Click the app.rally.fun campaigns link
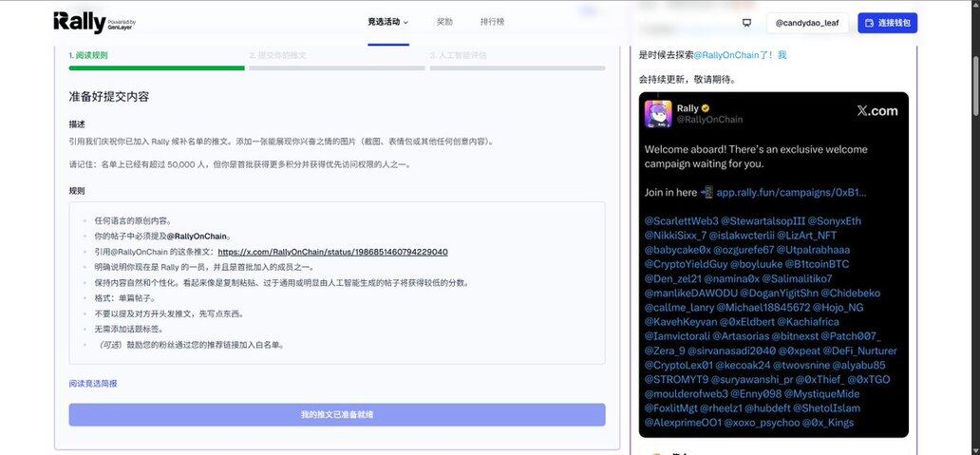The height and width of the screenshot is (455, 980). (791, 192)
